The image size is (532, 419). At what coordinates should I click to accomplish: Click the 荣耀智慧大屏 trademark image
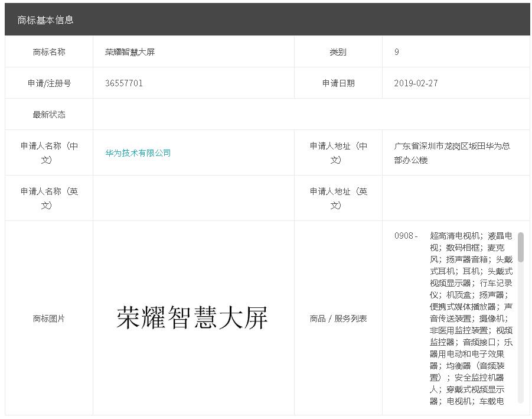tap(192, 318)
